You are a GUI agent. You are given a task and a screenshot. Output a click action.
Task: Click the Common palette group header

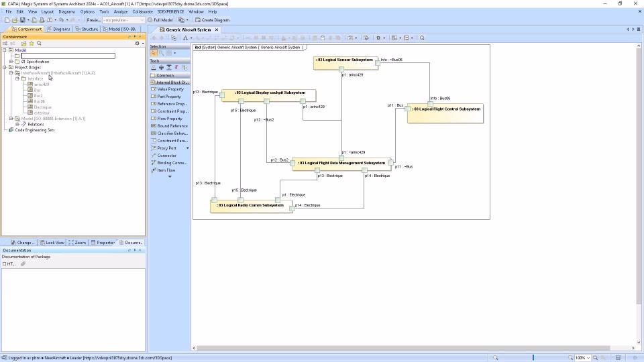click(169, 76)
